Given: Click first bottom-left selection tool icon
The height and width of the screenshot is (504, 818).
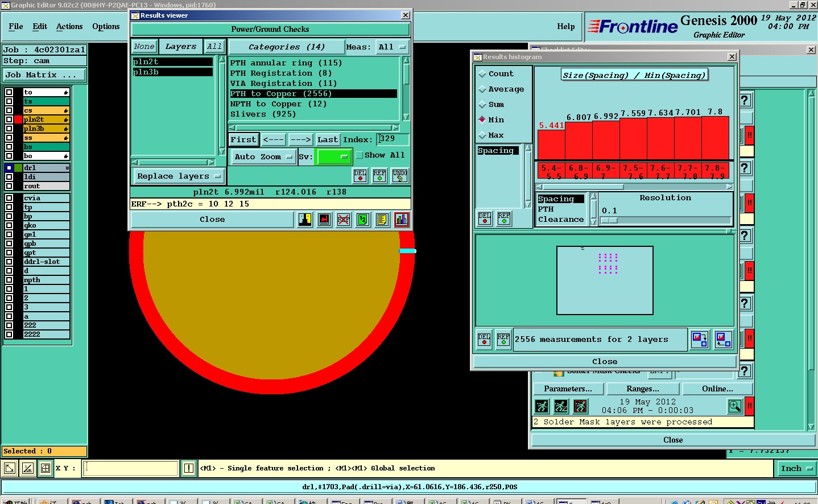Looking at the screenshot, I should tap(10, 468).
